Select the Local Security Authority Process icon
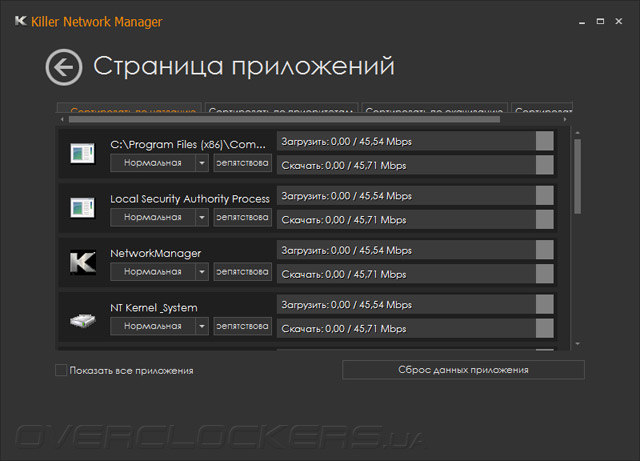This screenshot has width=640, height=461. (x=82, y=207)
